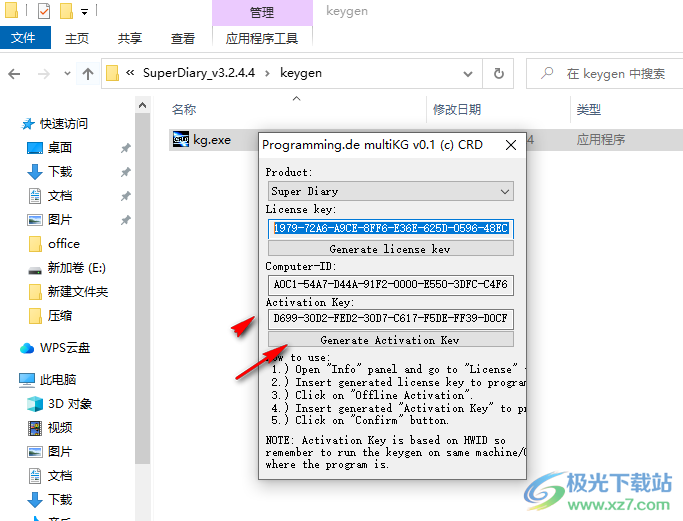Open drive 新加卷 (E:)
Viewport: 683px width, 521px height.
(76, 267)
